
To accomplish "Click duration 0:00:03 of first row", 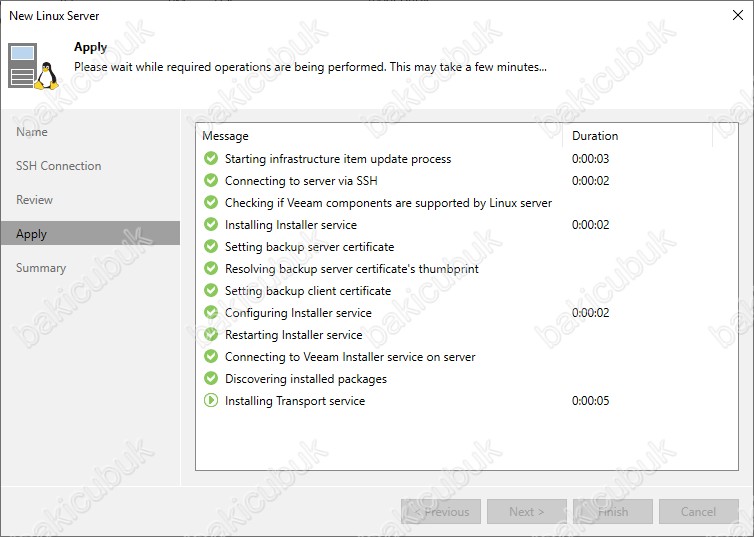I will click(591, 159).
